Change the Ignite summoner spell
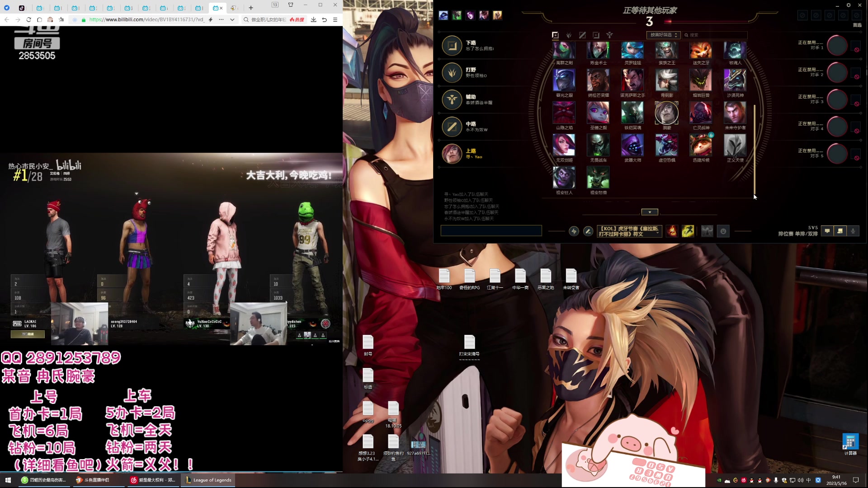Viewport: 868px width, 488px height. (672, 231)
